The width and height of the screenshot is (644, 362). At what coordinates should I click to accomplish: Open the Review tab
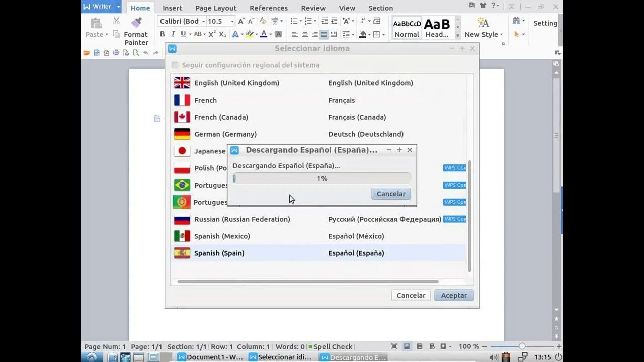tap(313, 8)
